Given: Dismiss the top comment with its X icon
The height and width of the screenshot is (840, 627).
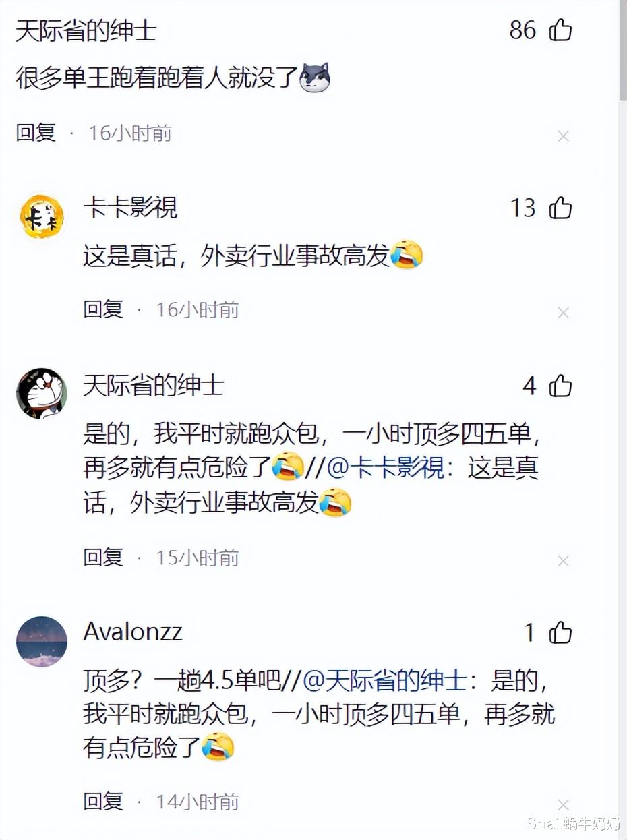Looking at the screenshot, I should tap(564, 136).
